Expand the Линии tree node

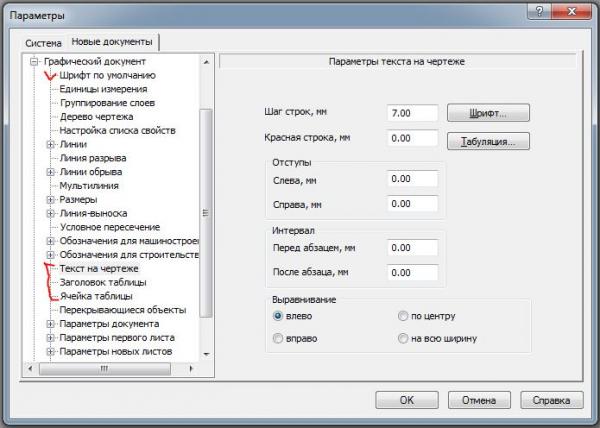(x=50, y=144)
